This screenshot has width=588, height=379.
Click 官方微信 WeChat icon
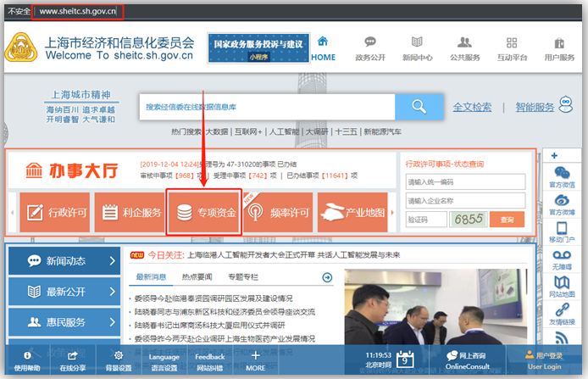tap(562, 173)
